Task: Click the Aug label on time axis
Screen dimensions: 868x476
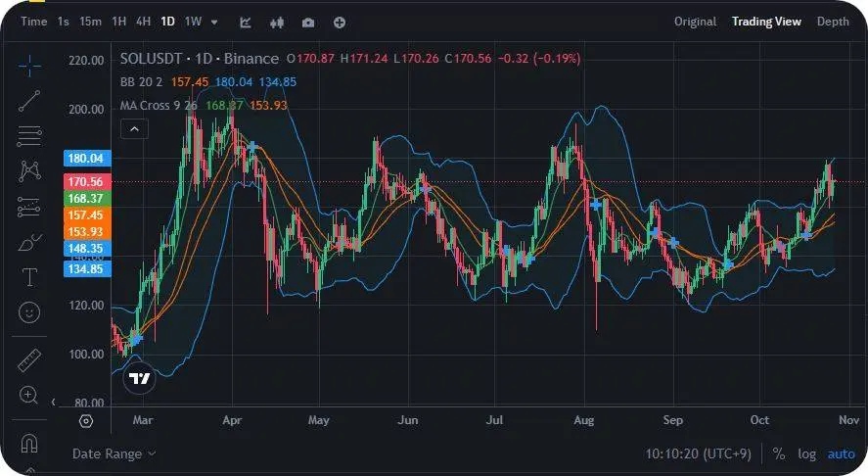Action: pyautogui.click(x=584, y=420)
